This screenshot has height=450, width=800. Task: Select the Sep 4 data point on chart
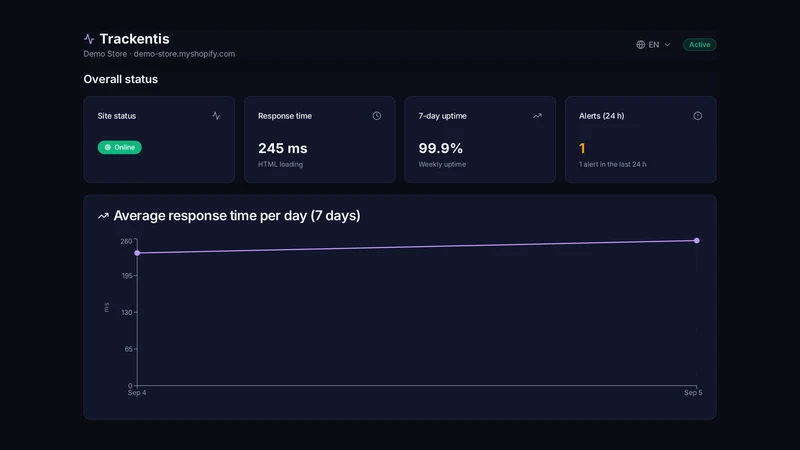(x=137, y=253)
